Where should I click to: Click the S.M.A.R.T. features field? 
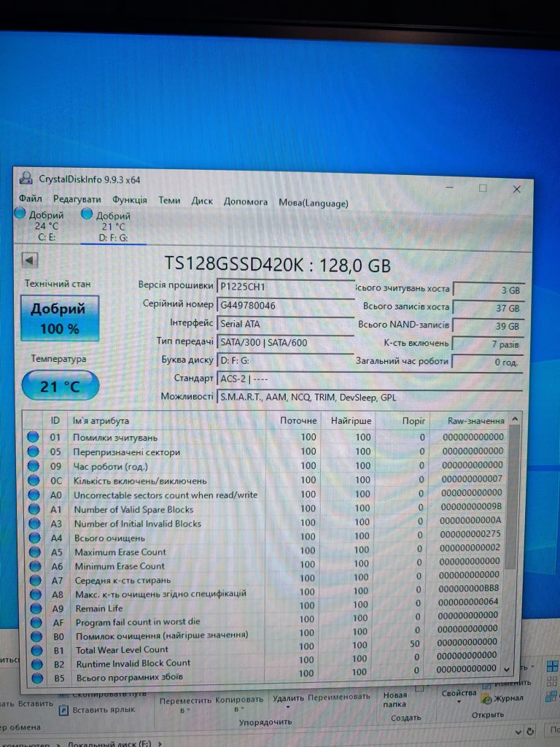coord(370,398)
